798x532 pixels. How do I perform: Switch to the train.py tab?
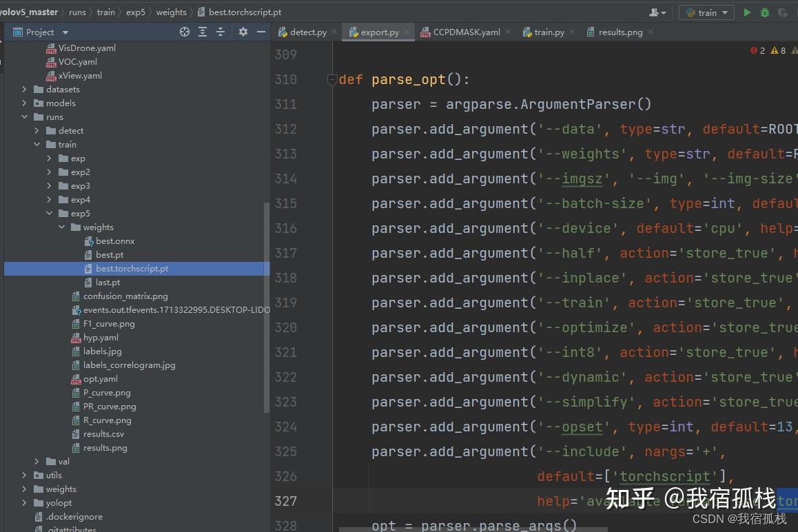(x=549, y=32)
